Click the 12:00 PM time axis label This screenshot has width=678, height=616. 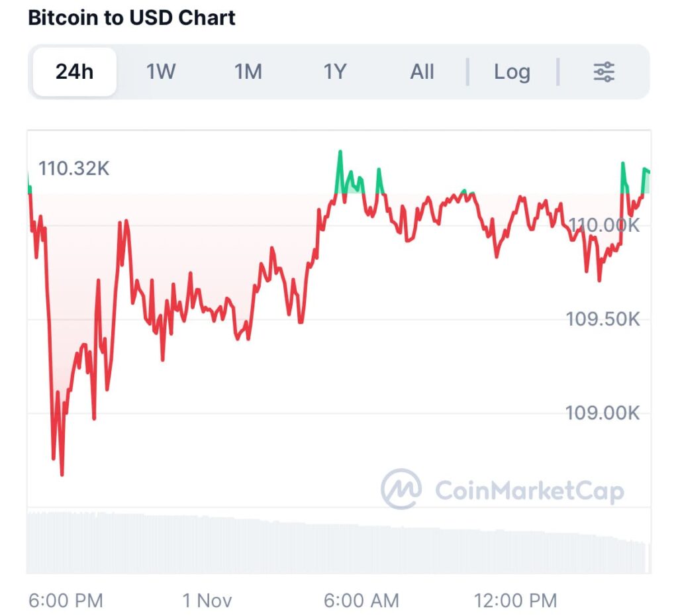click(x=515, y=601)
